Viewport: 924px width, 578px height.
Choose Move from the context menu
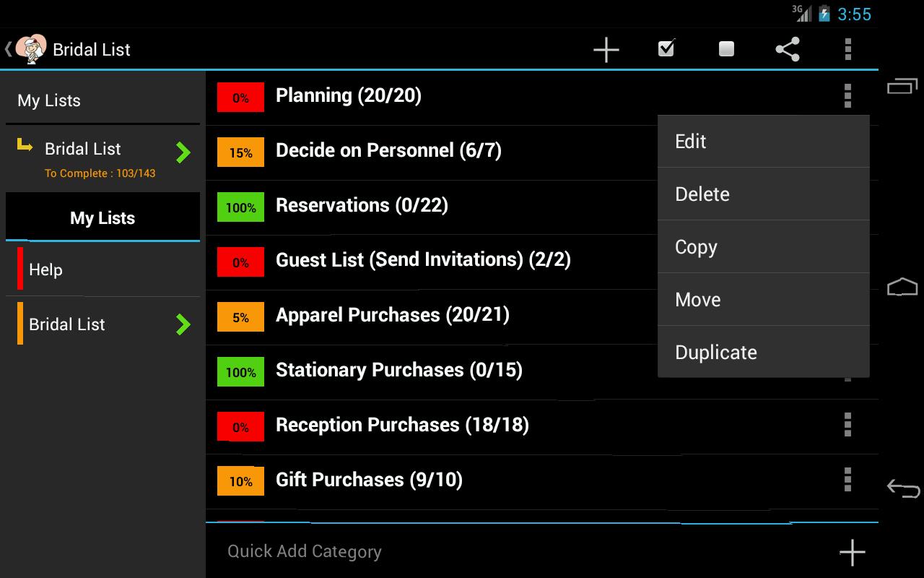[763, 299]
